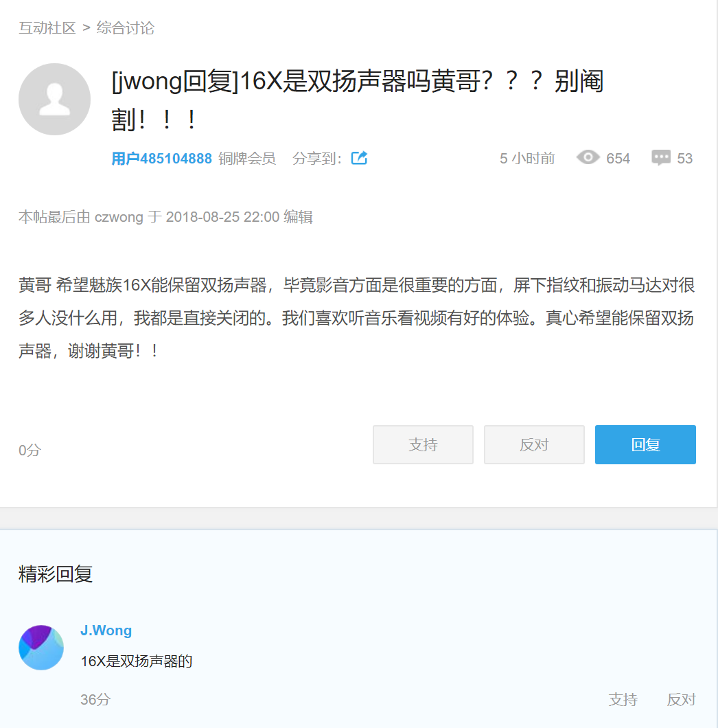Viewport: 718px width, 728px height.
Task: Click the 36分 score on the reply
Action: (x=95, y=699)
